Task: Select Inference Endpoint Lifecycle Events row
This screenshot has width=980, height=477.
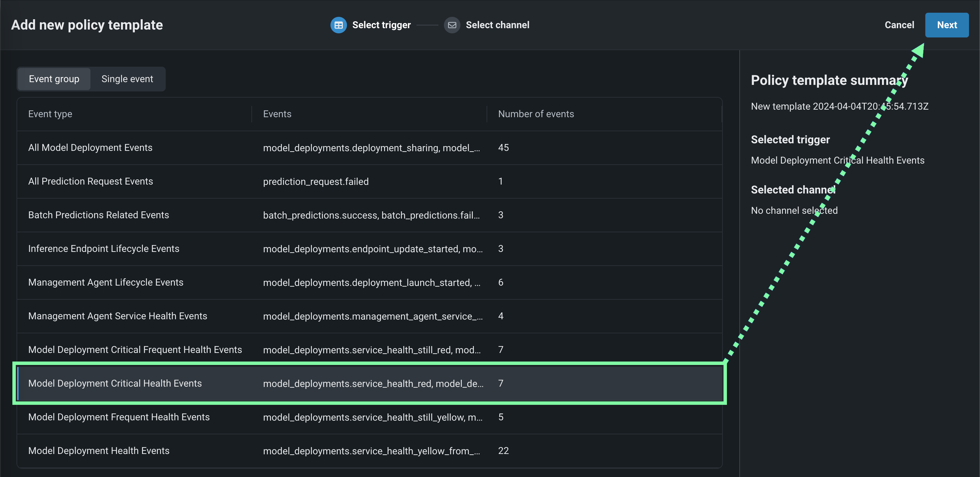Action: point(104,248)
